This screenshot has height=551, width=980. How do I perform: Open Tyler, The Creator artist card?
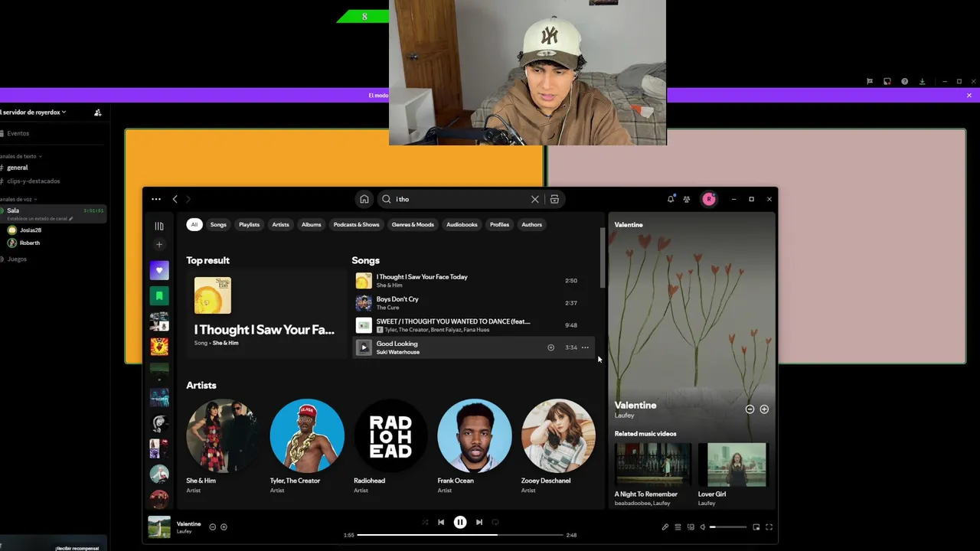307,447
